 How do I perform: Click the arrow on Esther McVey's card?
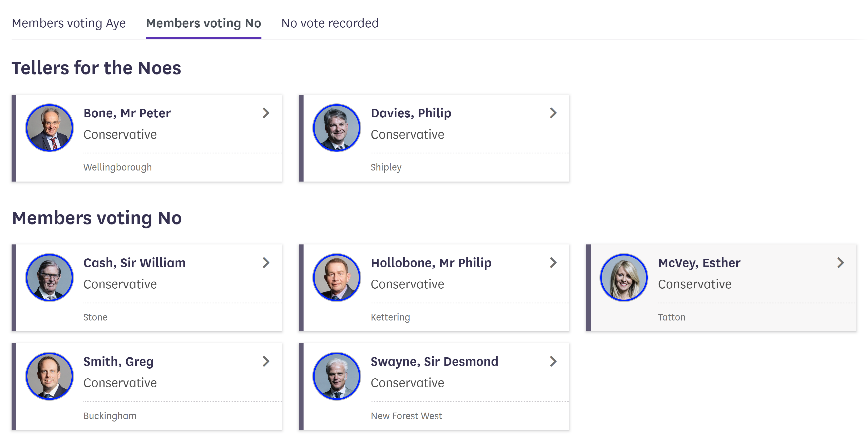point(840,263)
